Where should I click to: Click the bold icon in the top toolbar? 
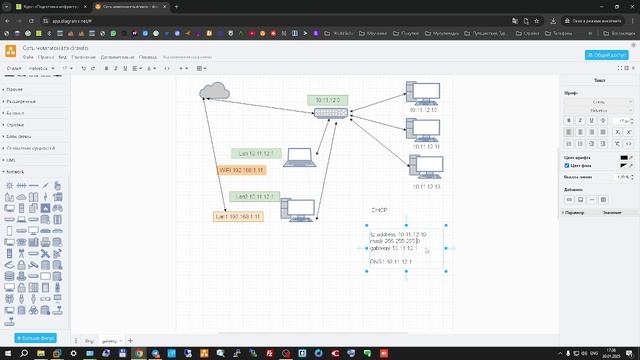coord(107,69)
